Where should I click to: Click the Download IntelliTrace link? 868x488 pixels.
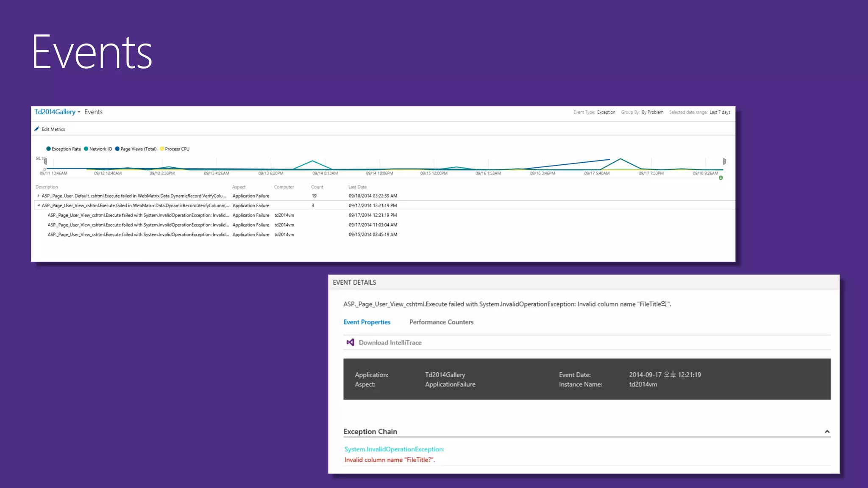pos(390,343)
